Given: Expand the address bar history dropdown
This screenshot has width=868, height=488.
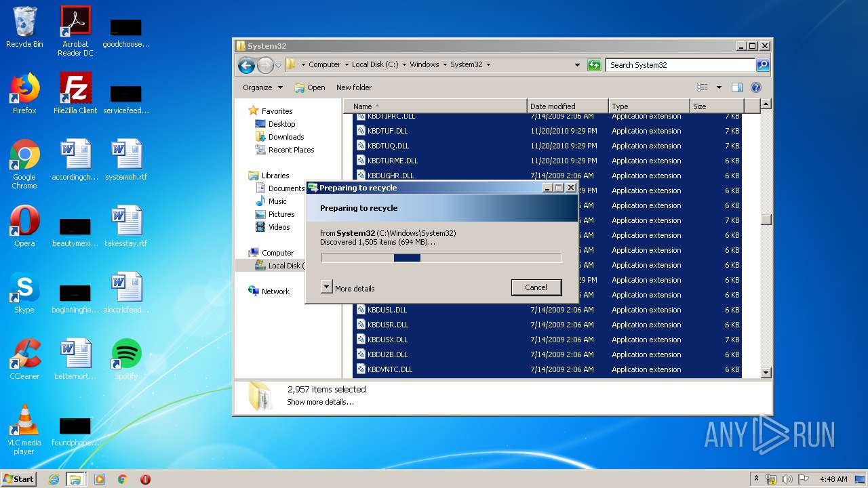Looking at the screenshot, I should point(577,65).
